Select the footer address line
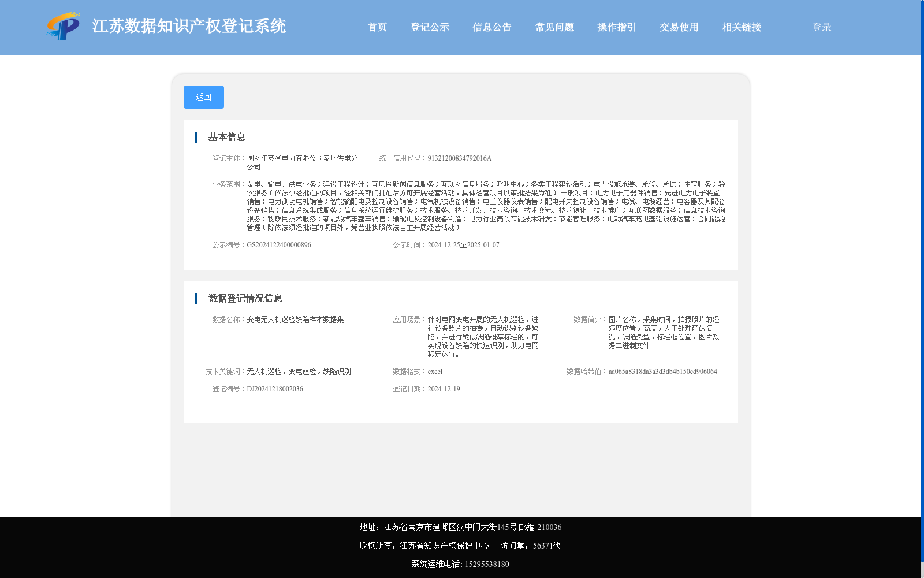This screenshot has width=924, height=578. tap(460, 527)
